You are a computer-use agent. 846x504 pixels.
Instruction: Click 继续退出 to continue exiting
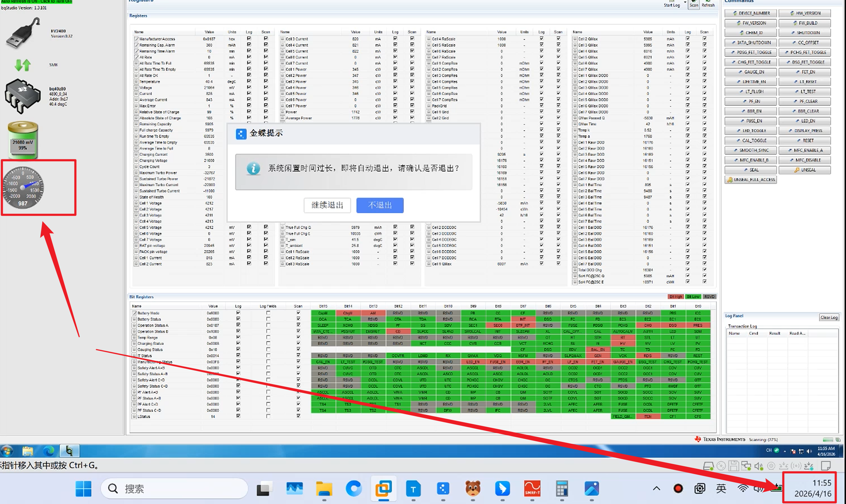(327, 205)
